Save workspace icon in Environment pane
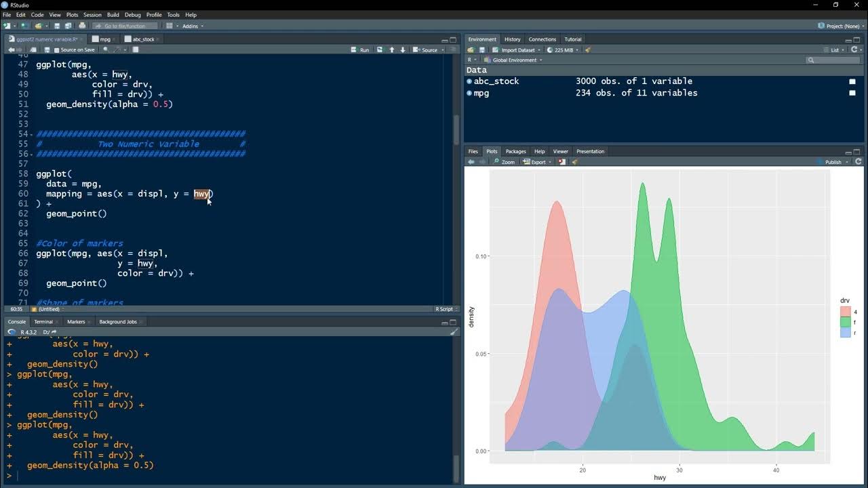Image resolution: width=868 pixels, height=488 pixels. click(x=482, y=50)
